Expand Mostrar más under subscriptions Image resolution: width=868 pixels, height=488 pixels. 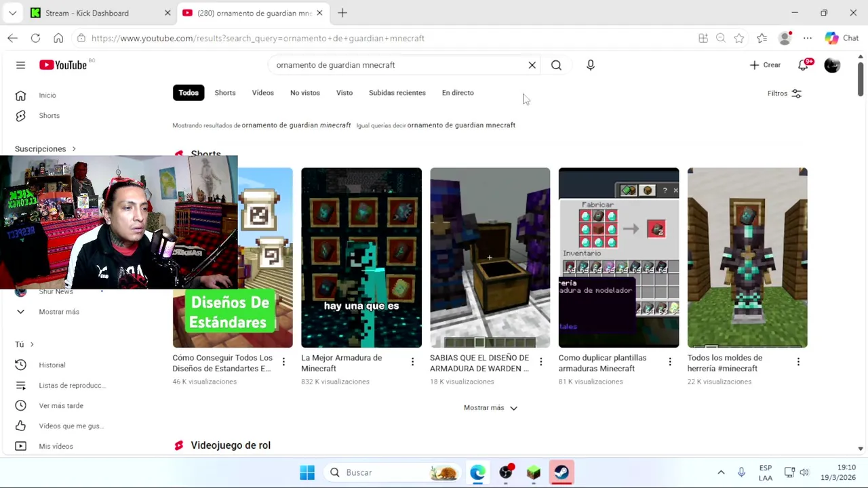tap(59, 312)
